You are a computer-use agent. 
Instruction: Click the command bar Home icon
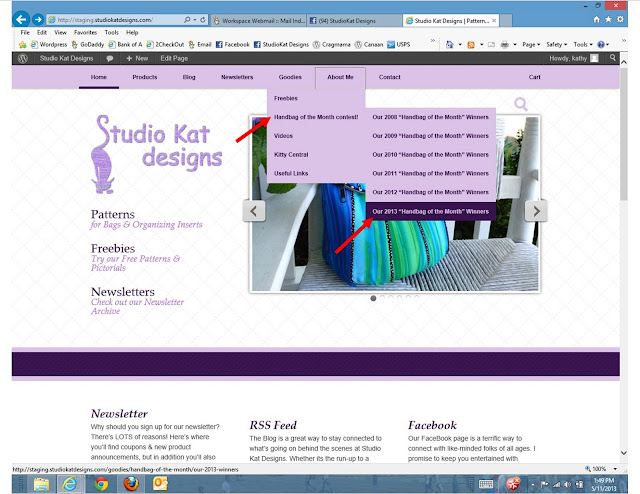coord(449,45)
